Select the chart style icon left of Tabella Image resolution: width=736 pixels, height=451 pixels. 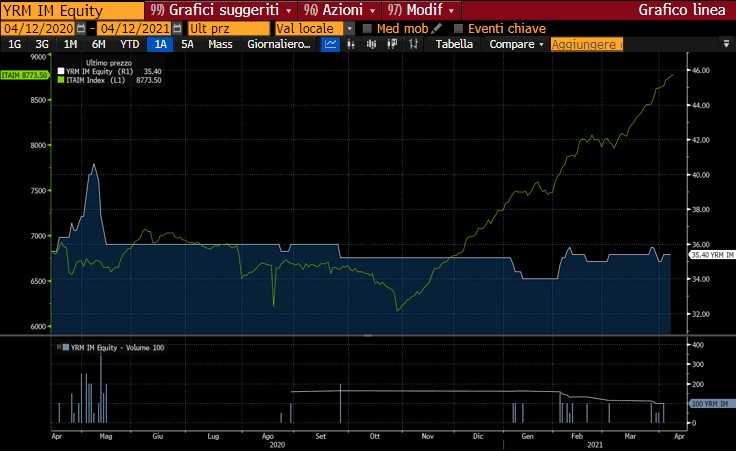pyautogui.click(x=414, y=44)
